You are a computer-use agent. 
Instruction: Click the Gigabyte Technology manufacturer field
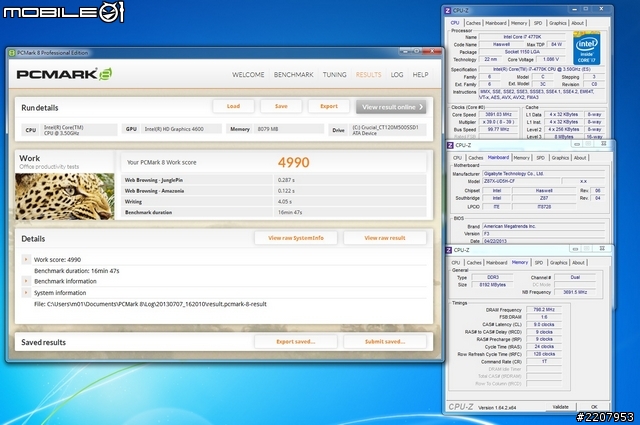pos(545,174)
